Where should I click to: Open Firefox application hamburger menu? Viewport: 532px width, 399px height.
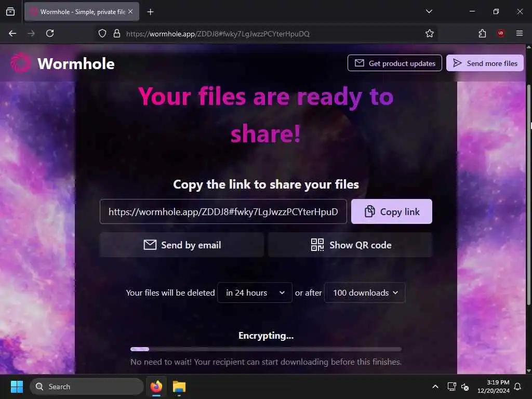point(520,33)
